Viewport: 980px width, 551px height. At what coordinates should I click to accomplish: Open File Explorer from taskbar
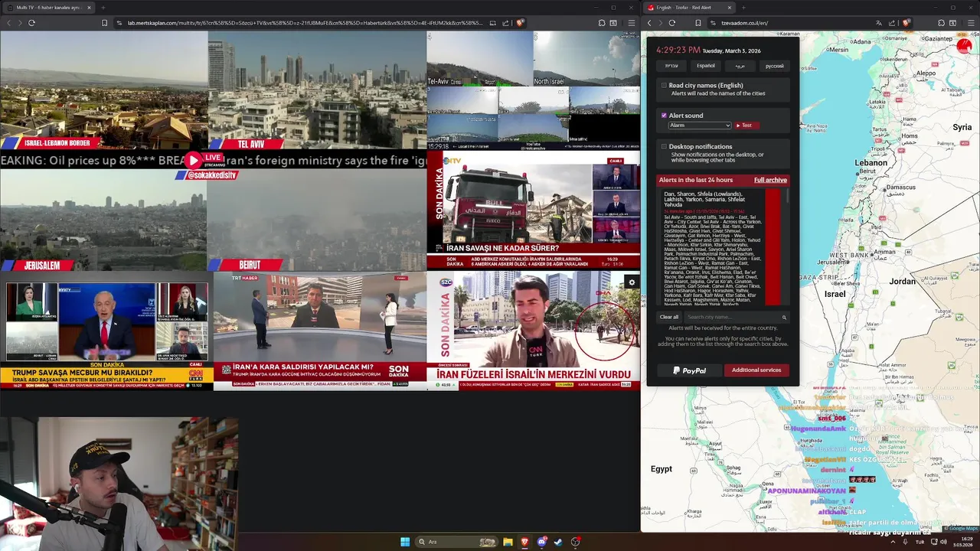point(508,542)
